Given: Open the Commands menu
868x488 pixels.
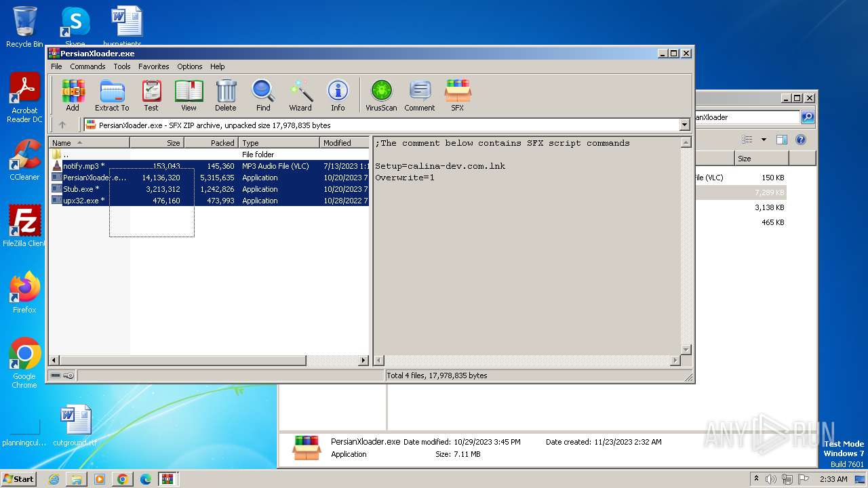Looking at the screenshot, I should pyautogui.click(x=87, y=66).
